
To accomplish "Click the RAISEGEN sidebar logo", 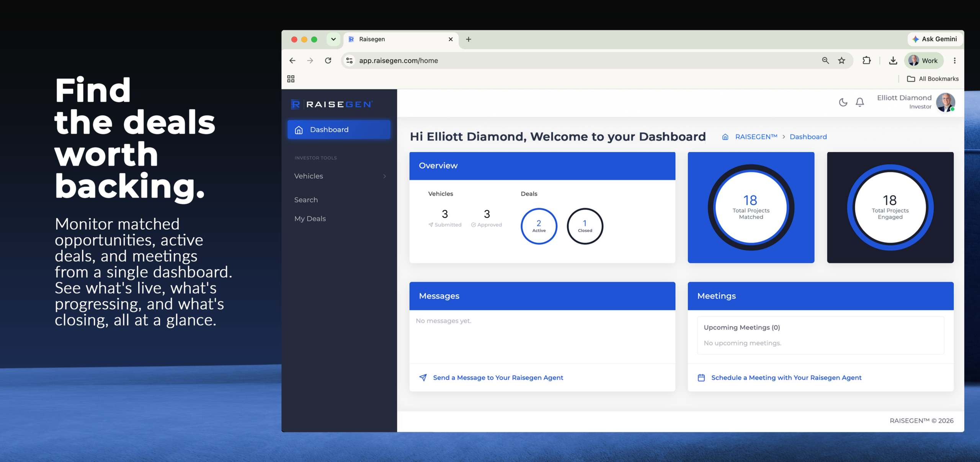I will (x=332, y=104).
